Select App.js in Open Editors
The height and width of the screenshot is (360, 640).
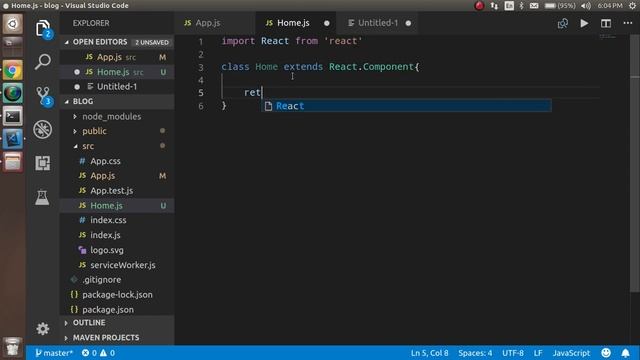117,57
